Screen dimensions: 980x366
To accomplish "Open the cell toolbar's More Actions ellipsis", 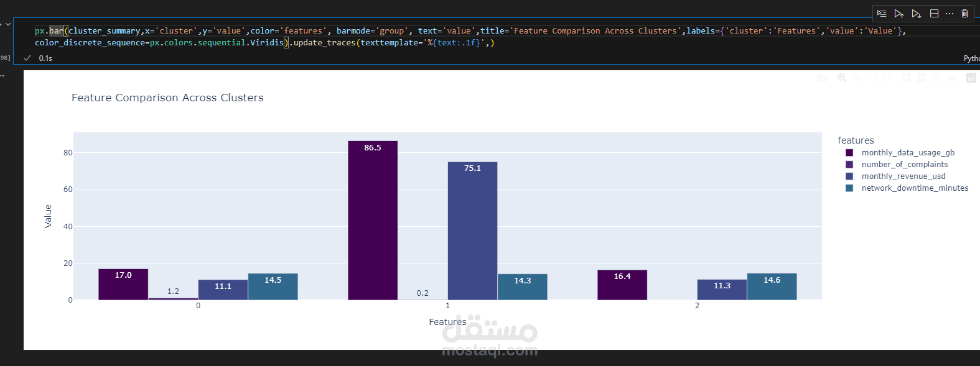I will 950,14.
